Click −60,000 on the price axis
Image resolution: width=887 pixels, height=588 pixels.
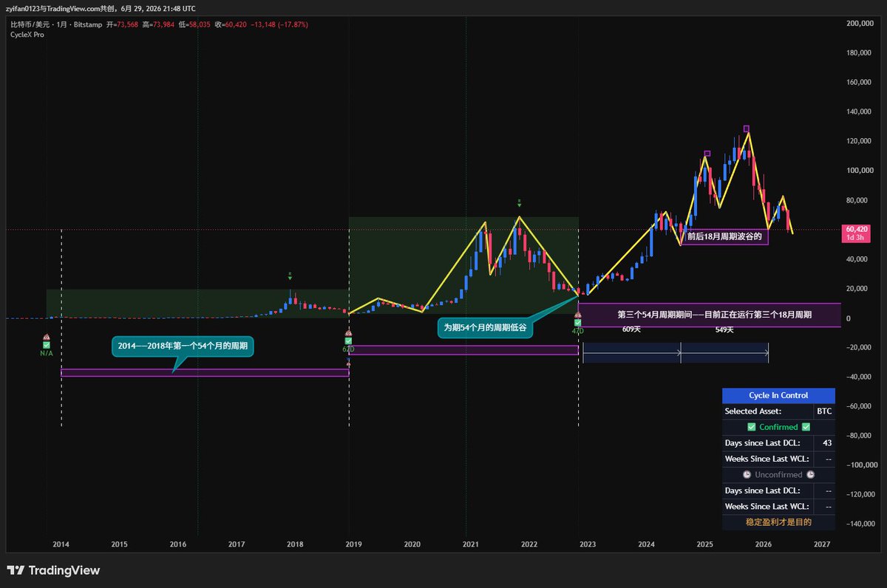coord(859,406)
